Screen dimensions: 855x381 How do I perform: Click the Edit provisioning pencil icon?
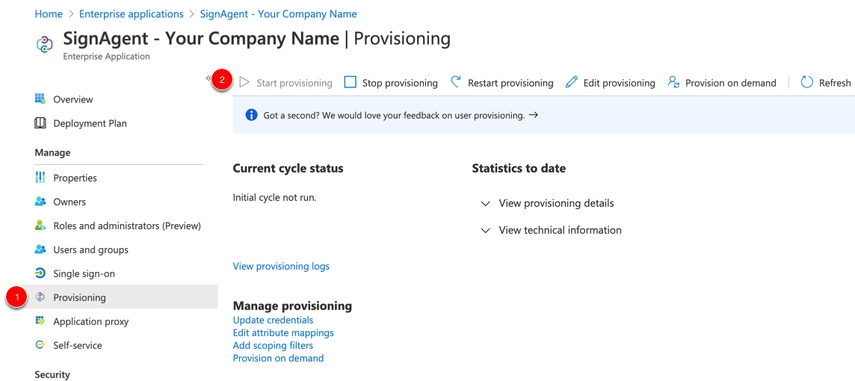571,83
